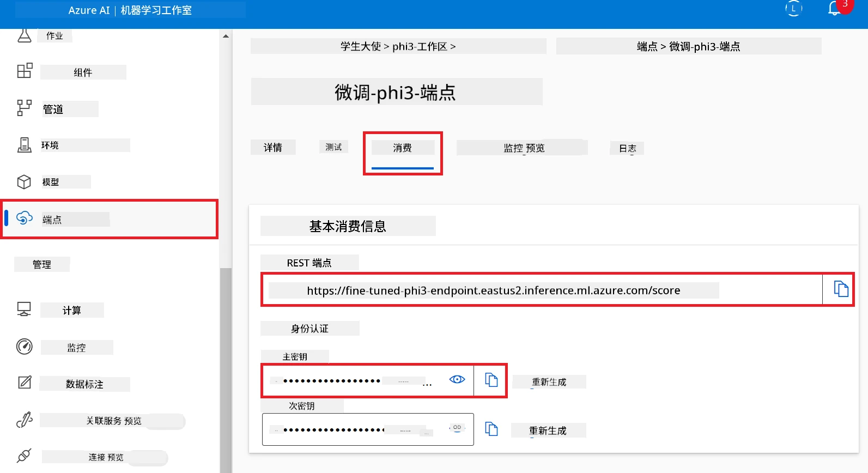Click the 管理 section label

pos(42,264)
